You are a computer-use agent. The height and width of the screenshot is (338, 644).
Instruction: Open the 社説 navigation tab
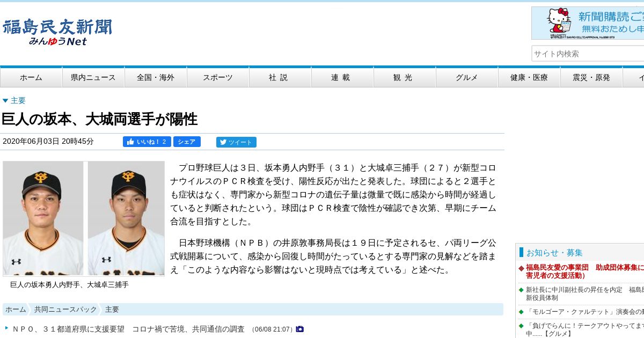(280, 77)
